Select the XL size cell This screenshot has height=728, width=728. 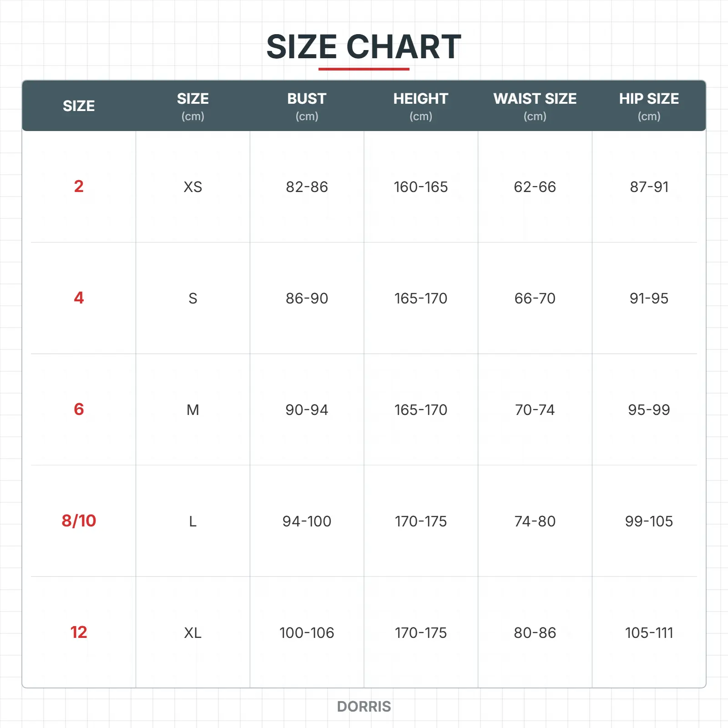point(192,633)
